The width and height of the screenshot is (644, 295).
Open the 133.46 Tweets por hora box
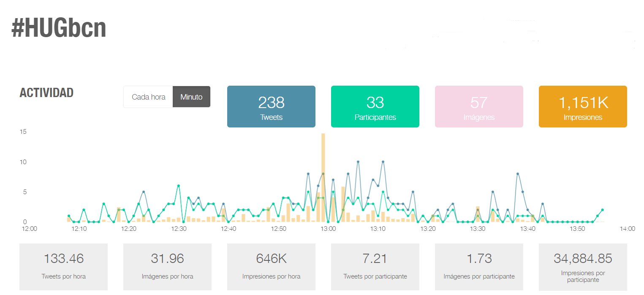[64, 267]
